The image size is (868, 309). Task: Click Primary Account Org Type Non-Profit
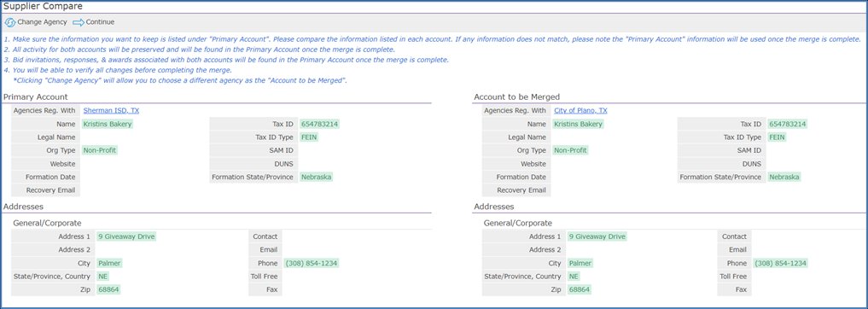click(100, 150)
